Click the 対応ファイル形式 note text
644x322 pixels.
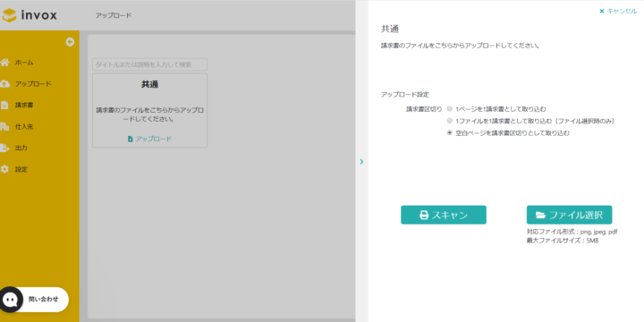pos(572,232)
